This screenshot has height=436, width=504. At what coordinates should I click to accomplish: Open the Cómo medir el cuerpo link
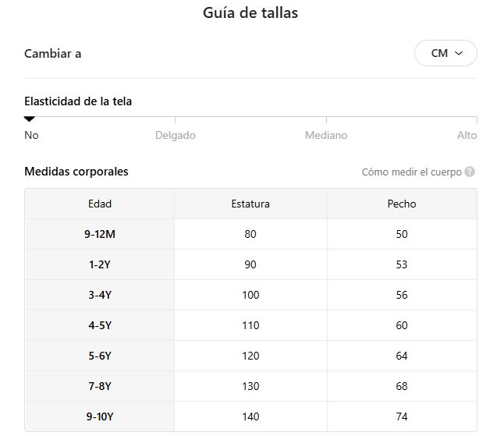(x=411, y=172)
